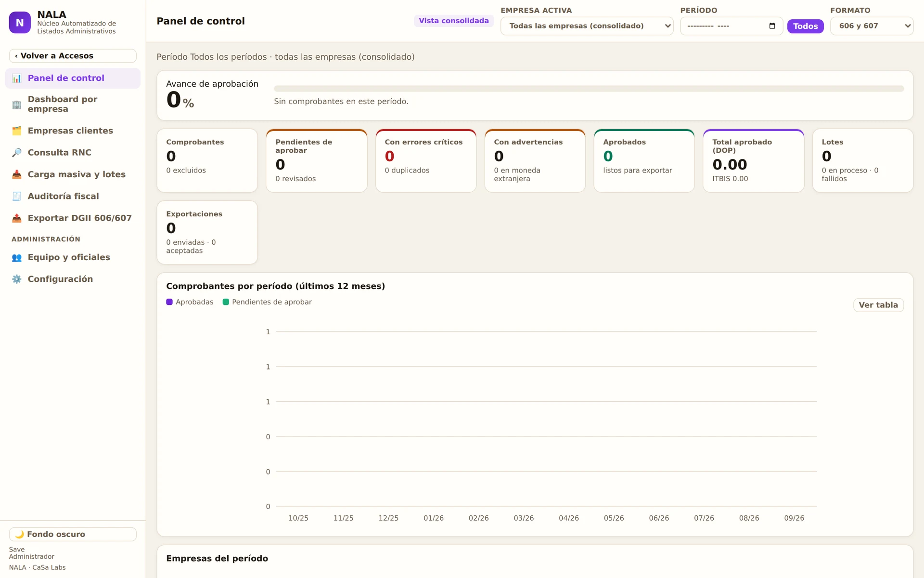This screenshot has width=924, height=578.
Task: Click the 01/26 chart axis label
Action: click(x=433, y=518)
